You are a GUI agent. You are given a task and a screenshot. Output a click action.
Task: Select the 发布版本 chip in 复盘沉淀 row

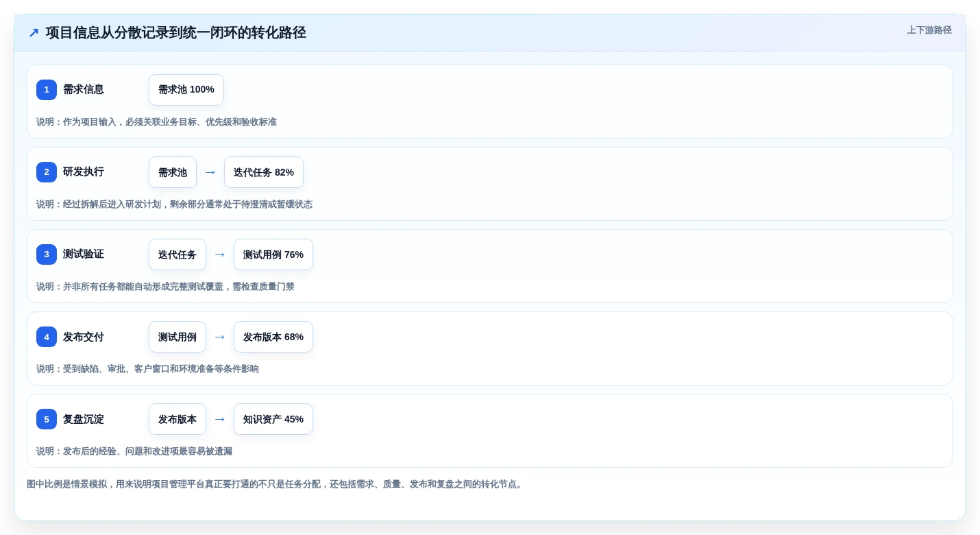click(x=177, y=419)
